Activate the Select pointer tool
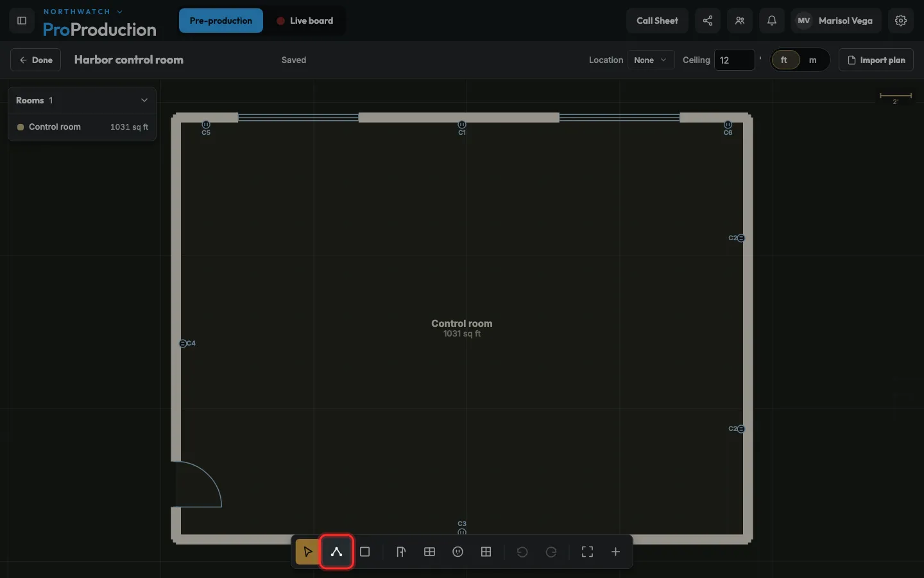This screenshot has width=924, height=578. click(x=308, y=552)
